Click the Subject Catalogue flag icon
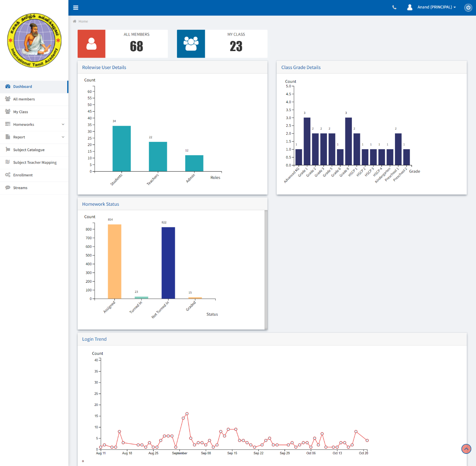This screenshot has height=466, width=476. click(8, 149)
